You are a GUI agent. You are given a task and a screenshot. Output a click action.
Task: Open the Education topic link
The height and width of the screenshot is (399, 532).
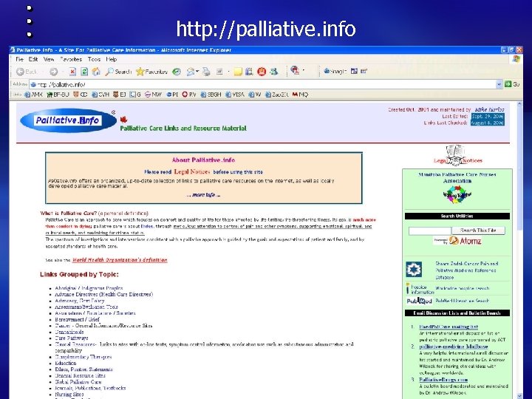(x=66, y=363)
